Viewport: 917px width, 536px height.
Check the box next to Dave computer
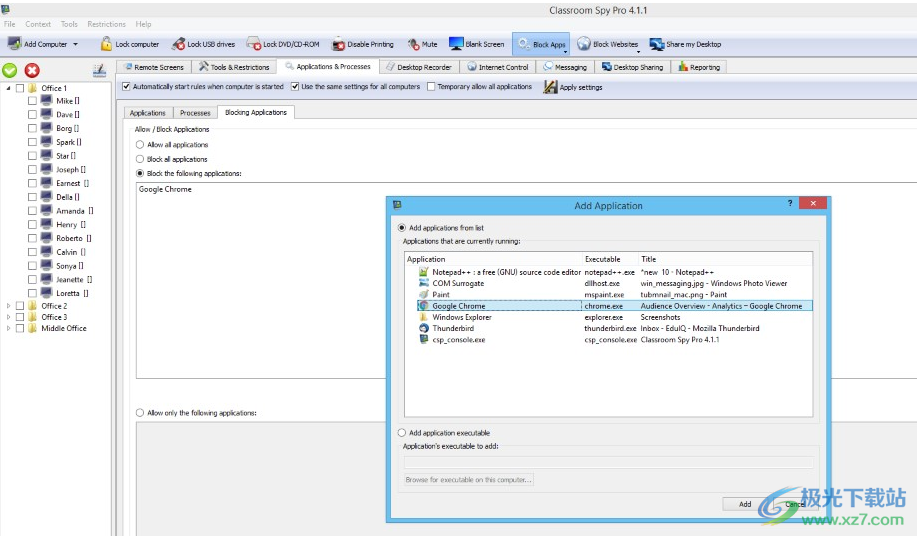pyautogui.click(x=32, y=115)
